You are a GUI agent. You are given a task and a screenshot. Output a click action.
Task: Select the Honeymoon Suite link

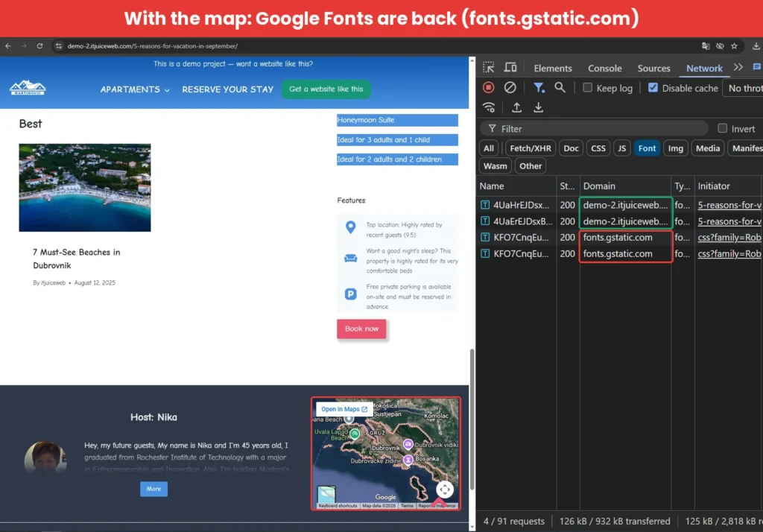[x=398, y=120]
